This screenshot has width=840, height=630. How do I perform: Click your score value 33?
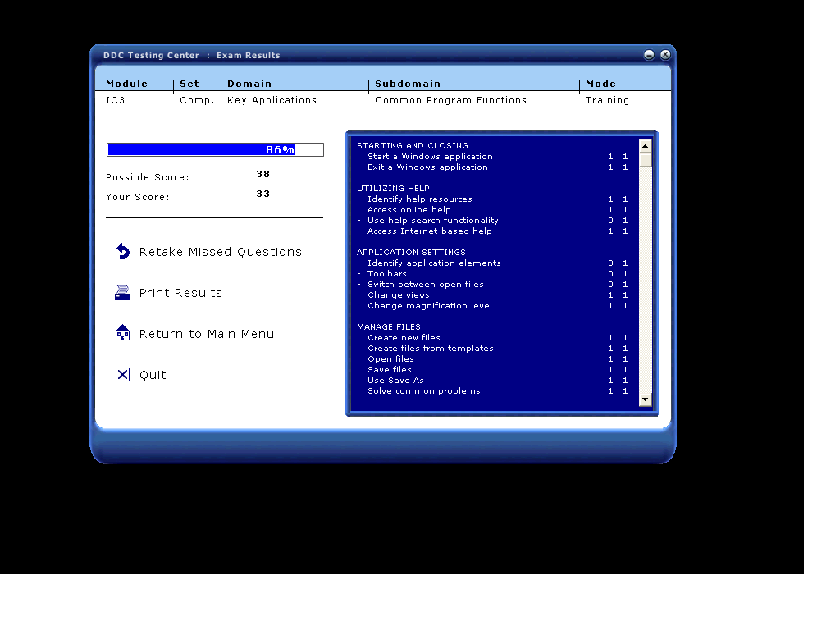[263, 194]
